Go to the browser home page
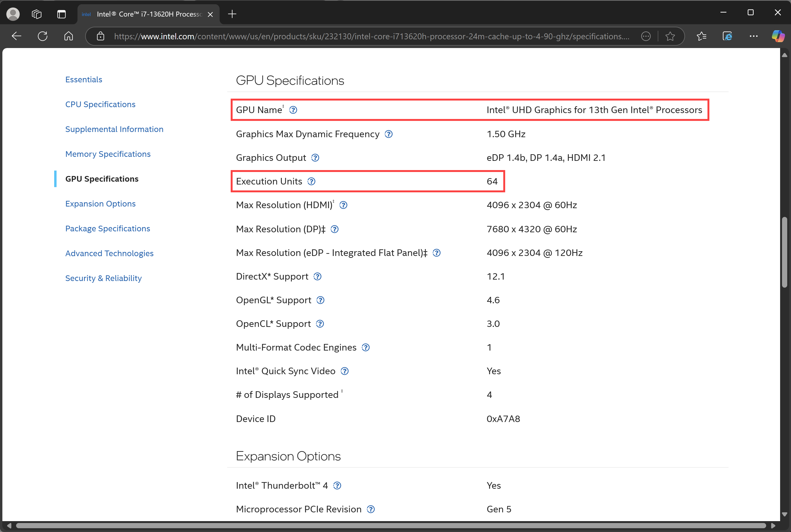The image size is (791, 532). (x=69, y=36)
